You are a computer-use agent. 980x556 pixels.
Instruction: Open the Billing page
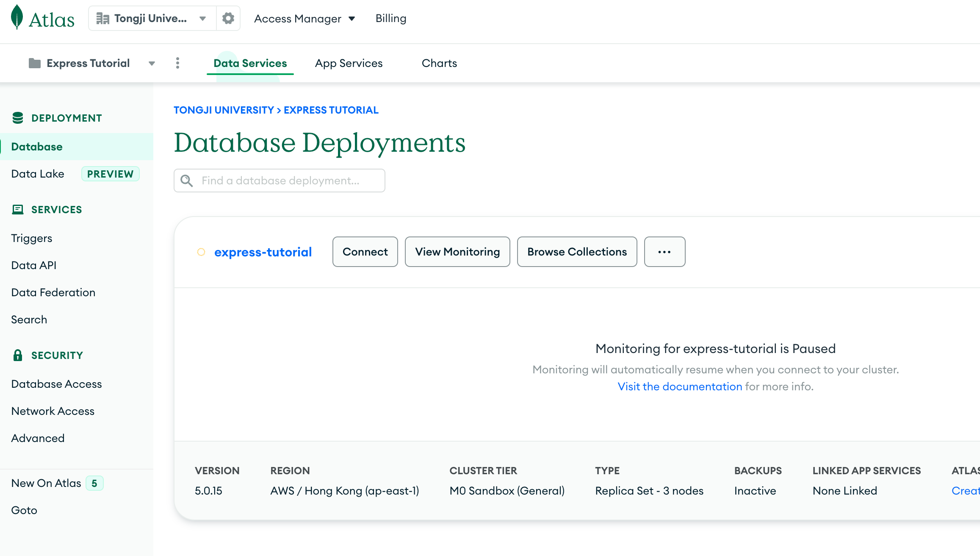[391, 18]
